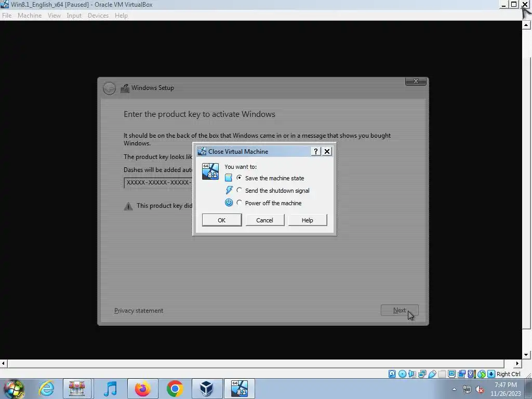Open the File menu
The width and height of the screenshot is (532, 399).
pos(7,16)
